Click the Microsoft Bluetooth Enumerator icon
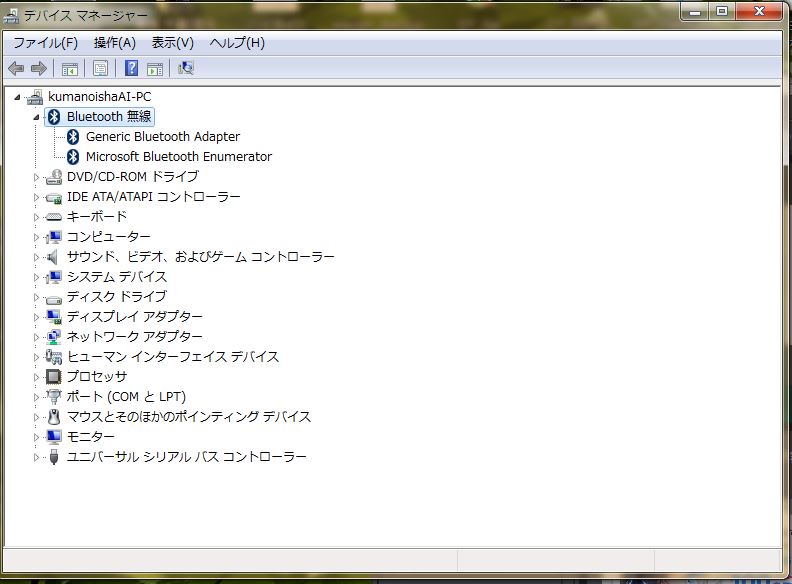Image resolution: width=792 pixels, height=584 pixels. (73, 157)
